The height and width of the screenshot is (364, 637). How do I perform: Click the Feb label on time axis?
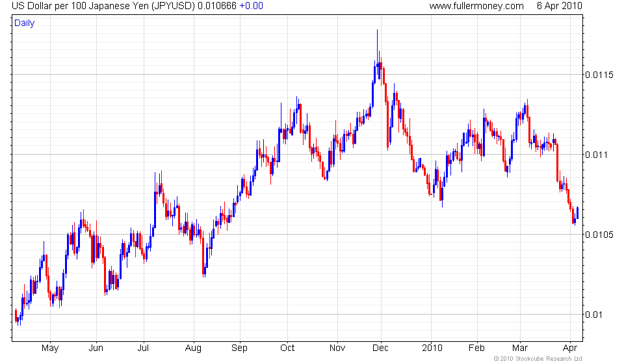coord(476,348)
